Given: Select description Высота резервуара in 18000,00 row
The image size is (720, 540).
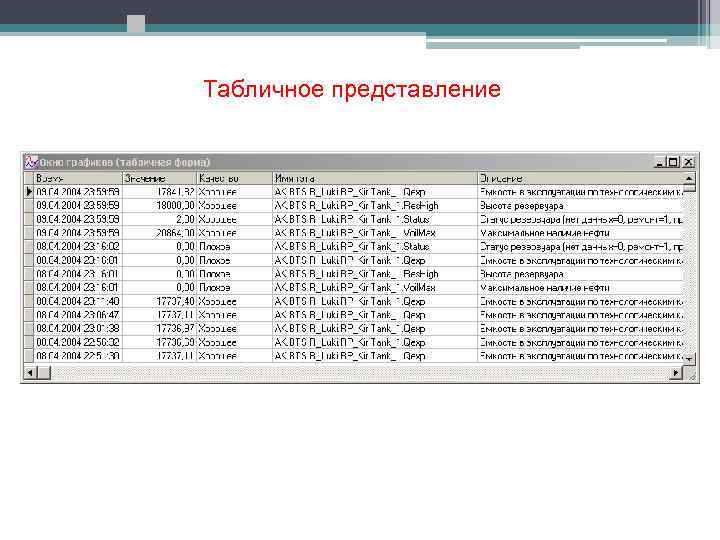Looking at the screenshot, I should (581, 205).
